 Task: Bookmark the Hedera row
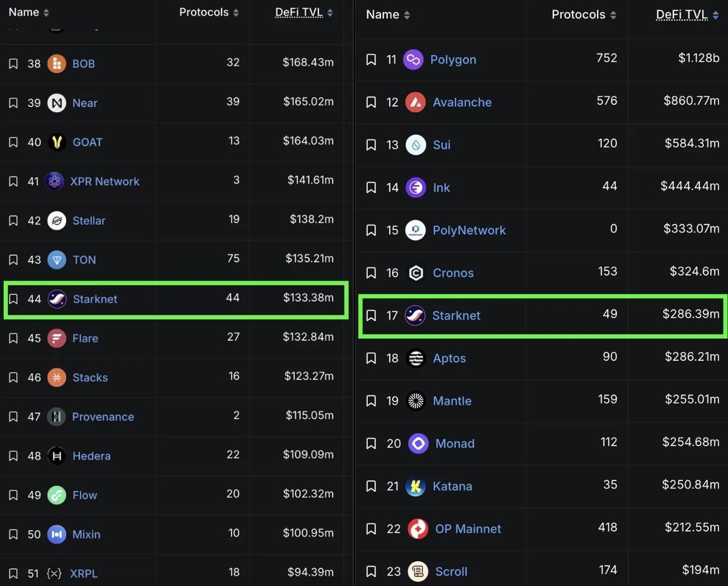click(x=13, y=456)
